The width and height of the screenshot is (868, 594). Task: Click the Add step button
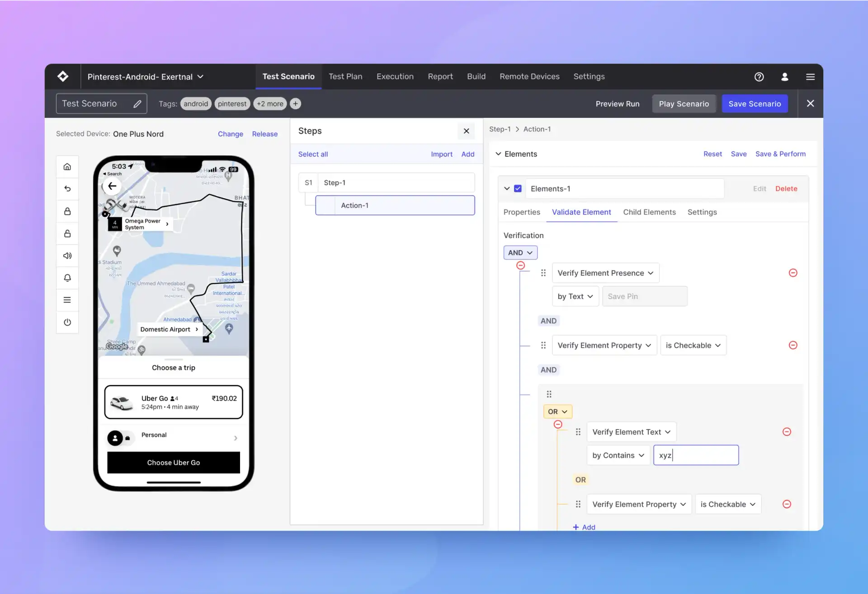pyautogui.click(x=467, y=154)
